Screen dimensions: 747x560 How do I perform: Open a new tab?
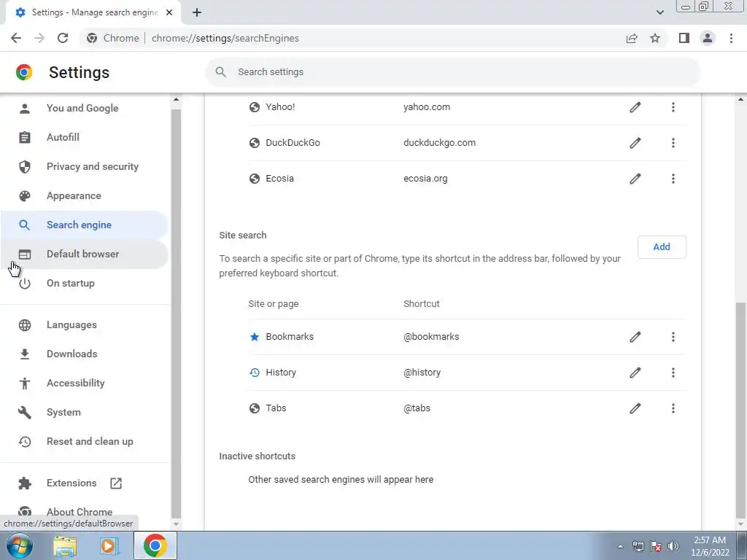tap(197, 12)
